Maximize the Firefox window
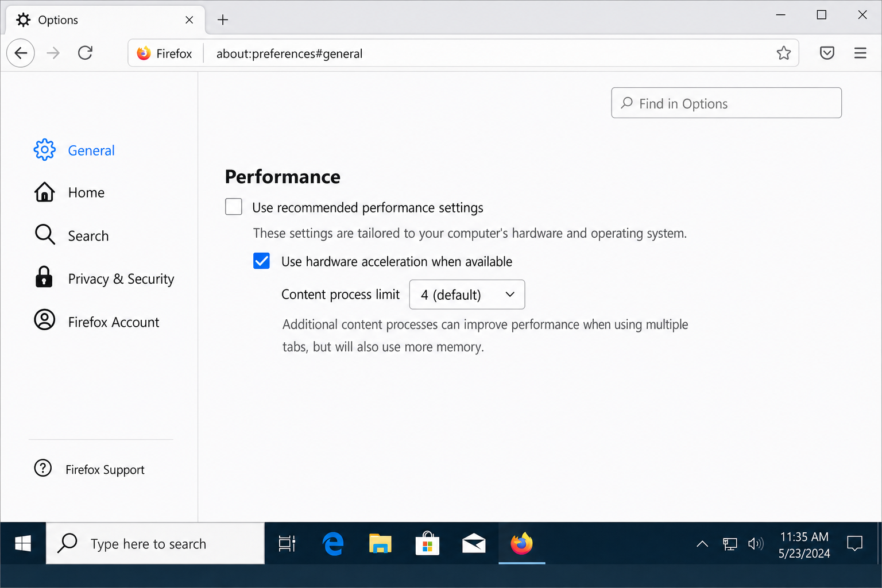This screenshot has width=882, height=588. (x=822, y=15)
